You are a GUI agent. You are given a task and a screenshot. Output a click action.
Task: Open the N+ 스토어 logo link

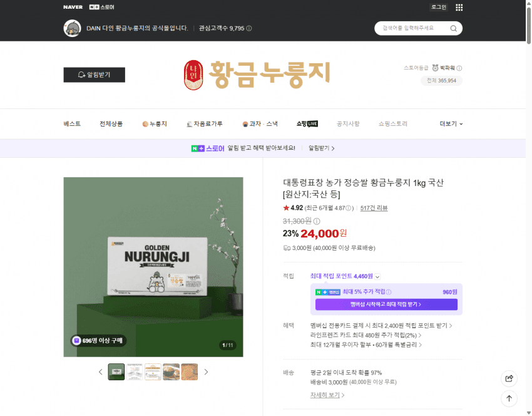coord(102,7)
